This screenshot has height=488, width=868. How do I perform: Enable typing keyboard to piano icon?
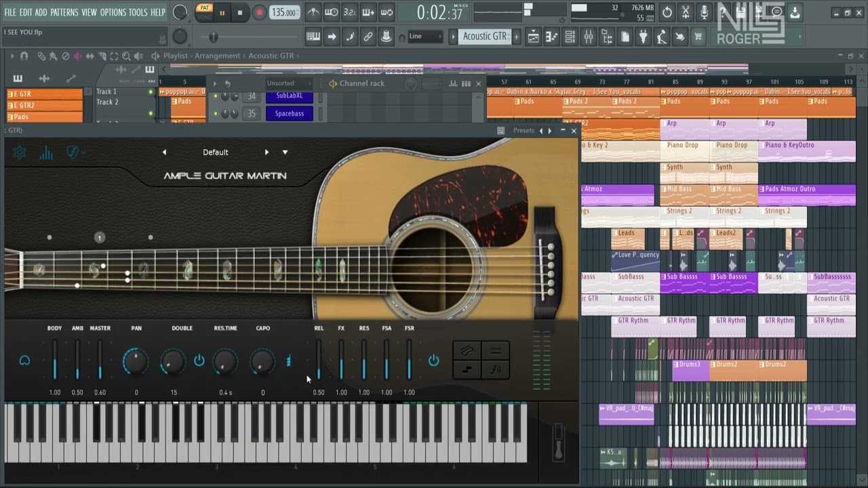click(313, 37)
